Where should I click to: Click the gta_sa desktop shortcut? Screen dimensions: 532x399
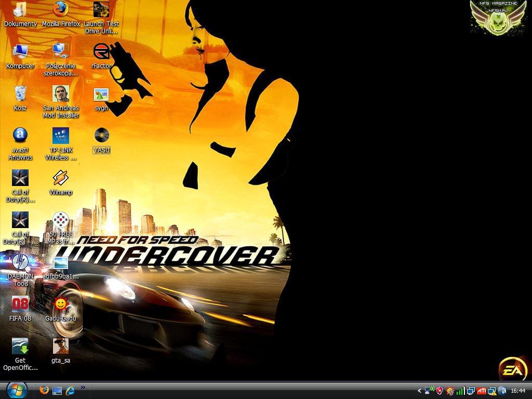point(61,346)
